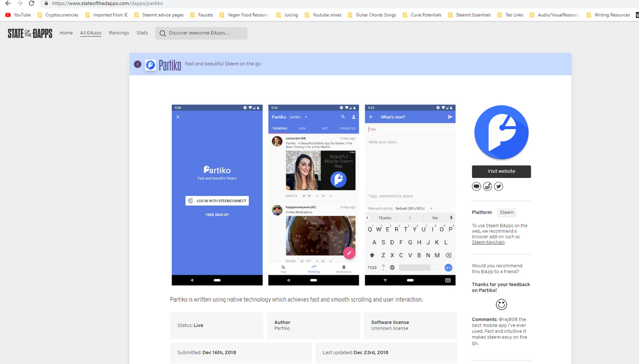This screenshot has height=364, width=639.
Task: Open the chat bubble social icon
Action: (476, 186)
